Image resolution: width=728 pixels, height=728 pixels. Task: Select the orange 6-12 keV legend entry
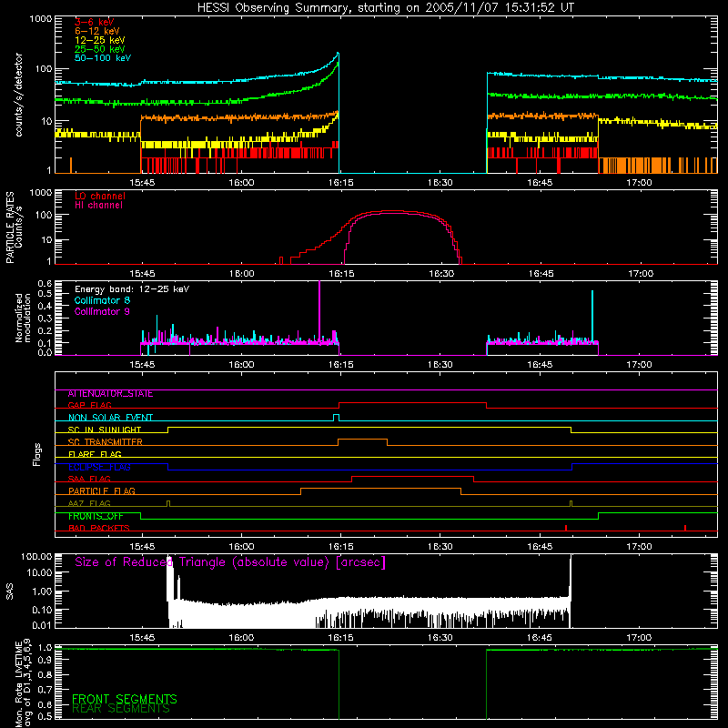97,31
